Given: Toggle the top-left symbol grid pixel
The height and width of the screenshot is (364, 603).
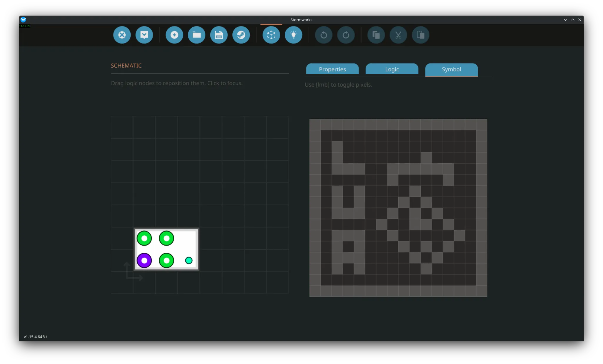Looking at the screenshot, I should pos(315,125).
